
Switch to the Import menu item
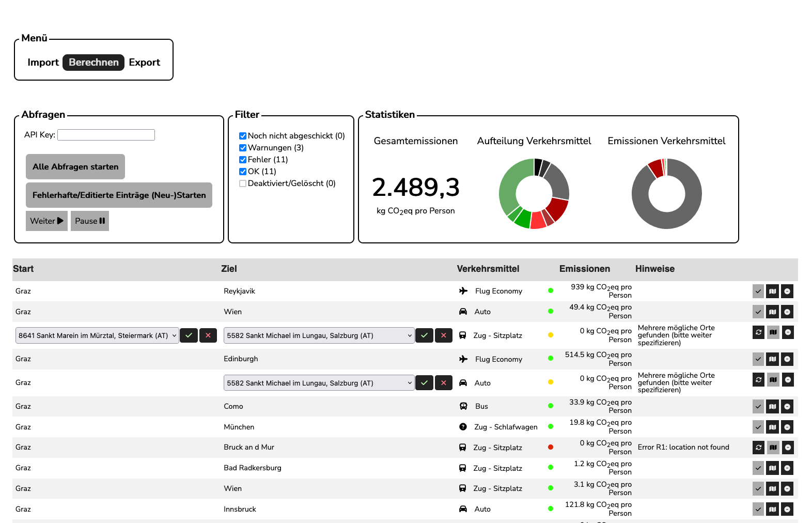tap(43, 63)
